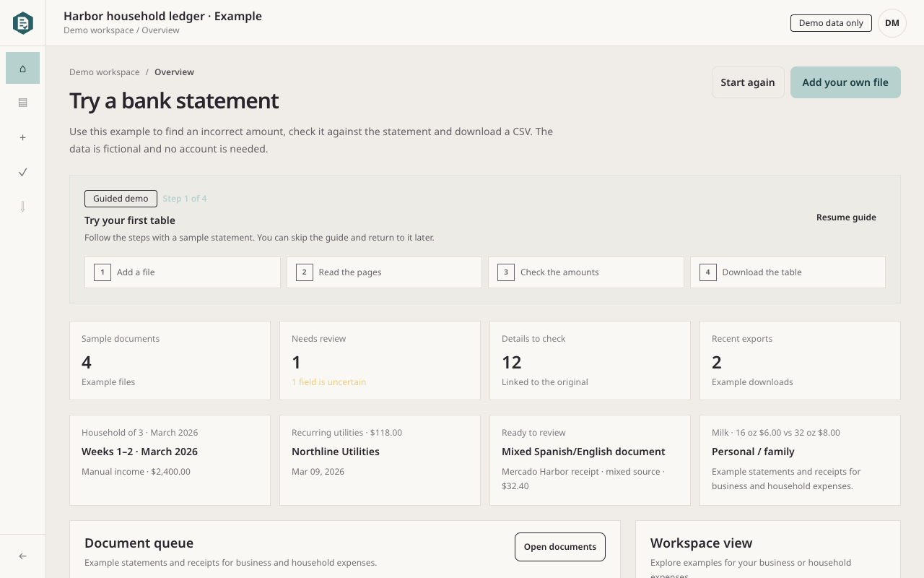This screenshot has width=924, height=578.
Task: Open the documents list sidebar icon
Action: pos(23,103)
